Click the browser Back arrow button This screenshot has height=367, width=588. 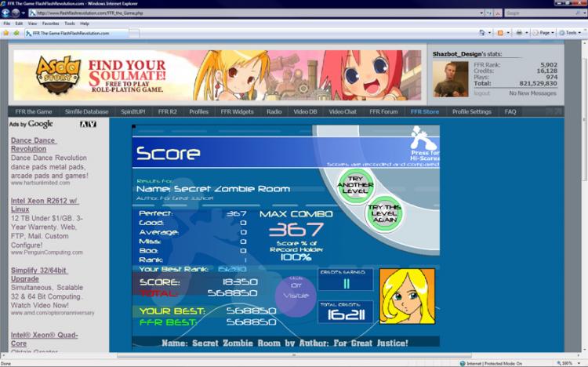tap(6, 13)
